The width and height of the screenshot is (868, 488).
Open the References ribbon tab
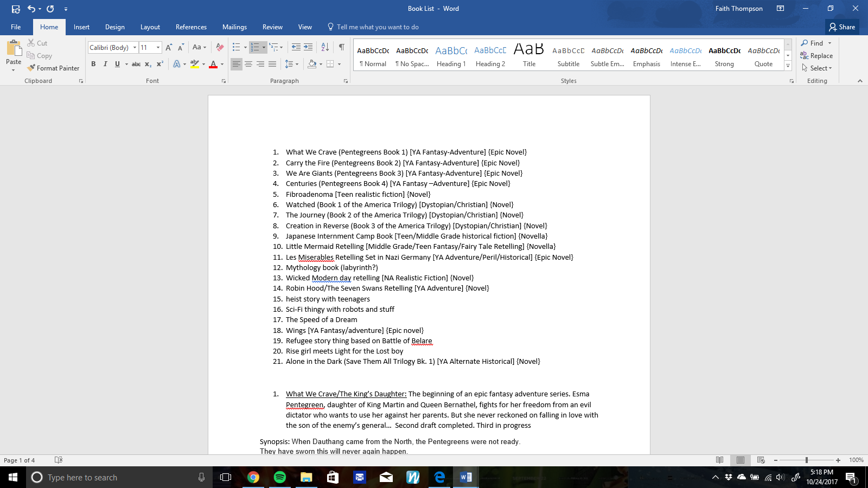(191, 27)
